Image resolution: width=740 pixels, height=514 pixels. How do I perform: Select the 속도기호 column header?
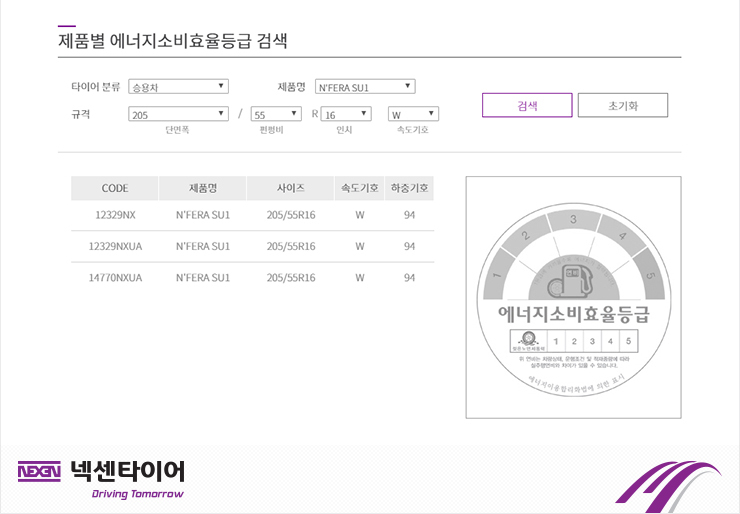[x=360, y=188]
